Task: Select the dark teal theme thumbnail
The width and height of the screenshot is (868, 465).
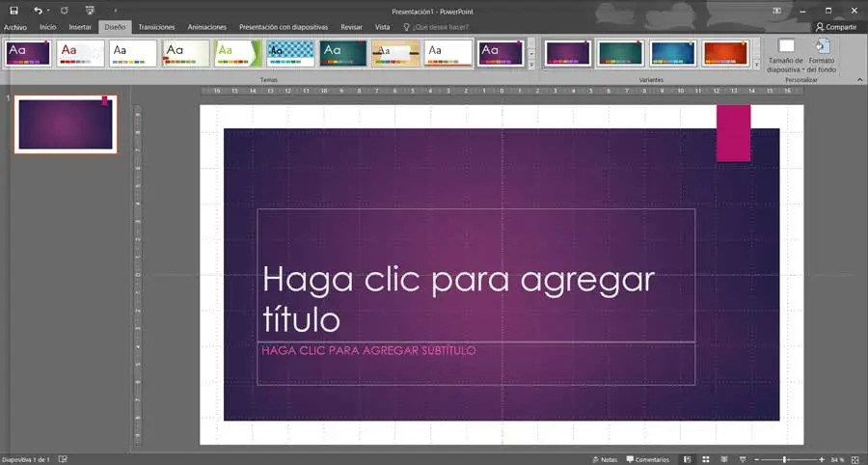Action: tap(343, 53)
